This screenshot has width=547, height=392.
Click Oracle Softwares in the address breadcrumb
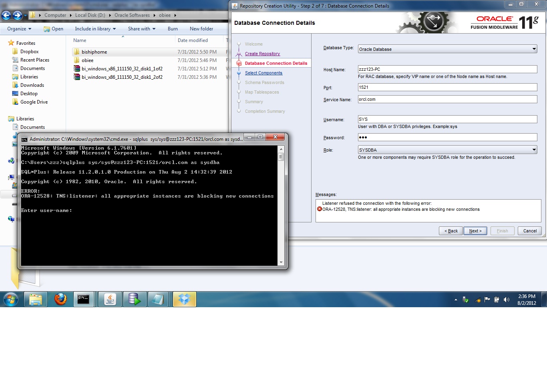(x=132, y=15)
